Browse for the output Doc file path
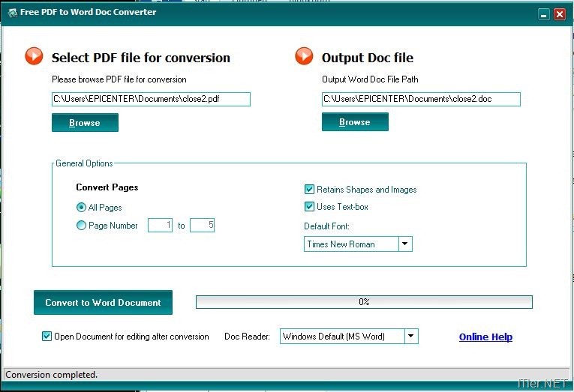Viewport: 574px width, 392px height. point(355,121)
